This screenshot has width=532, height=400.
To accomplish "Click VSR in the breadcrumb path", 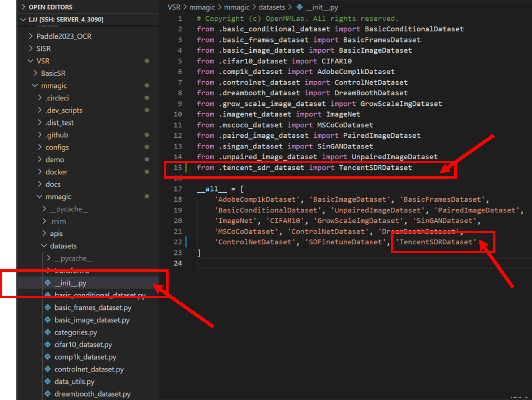I will pyautogui.click(x=174, y=7).
